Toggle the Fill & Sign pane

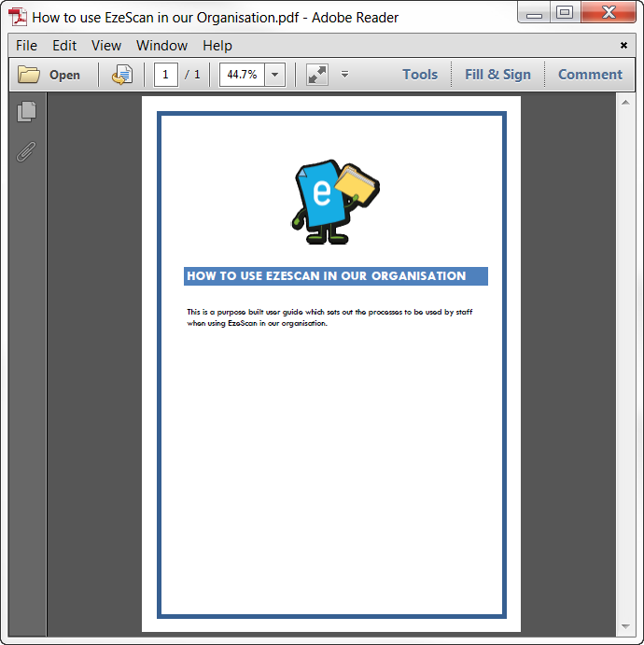click(497, 75)
